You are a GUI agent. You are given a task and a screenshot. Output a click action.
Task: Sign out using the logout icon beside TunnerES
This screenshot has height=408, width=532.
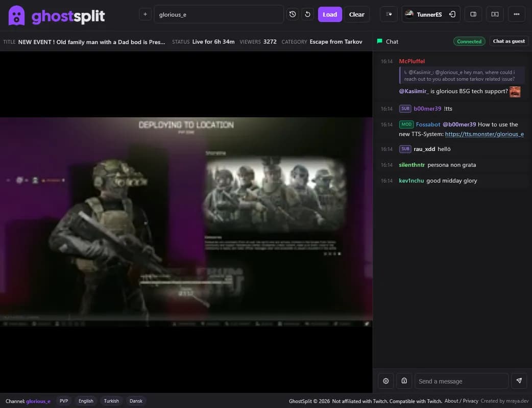(452, 14)
